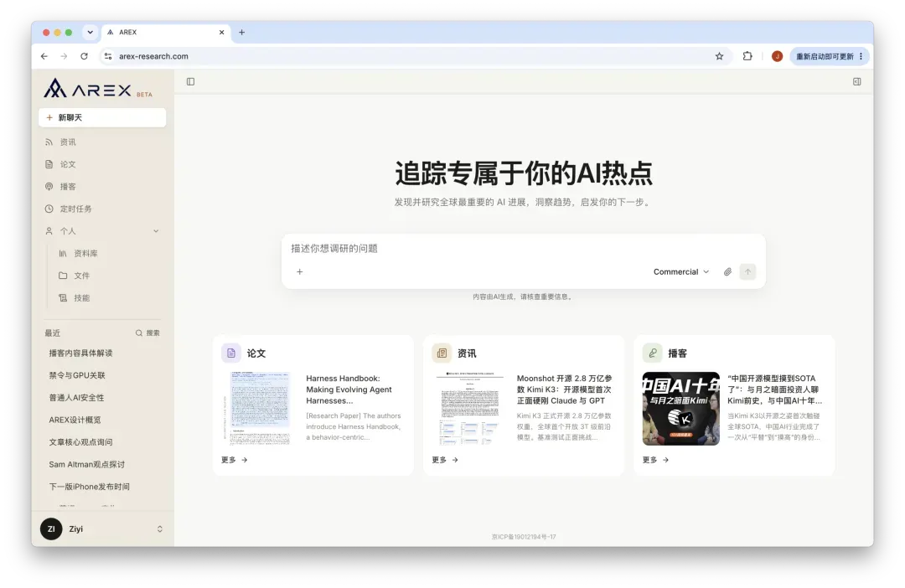Open the Harness Handbook paper thumbnail

click(260, 409)
